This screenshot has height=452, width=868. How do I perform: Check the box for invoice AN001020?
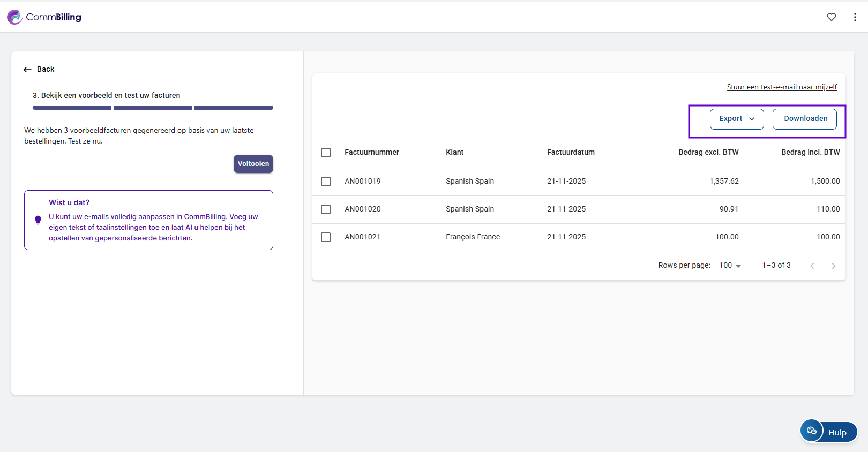click(326, 209)
